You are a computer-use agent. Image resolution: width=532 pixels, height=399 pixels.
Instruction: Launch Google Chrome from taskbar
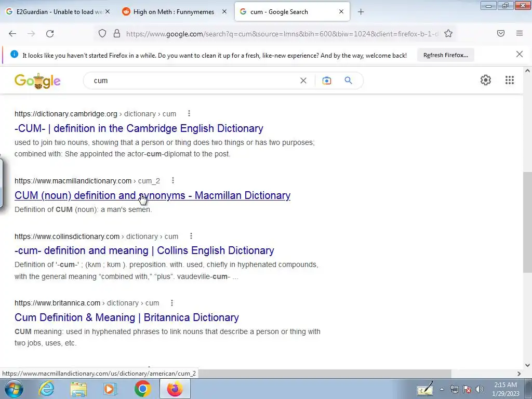point(142,389)
